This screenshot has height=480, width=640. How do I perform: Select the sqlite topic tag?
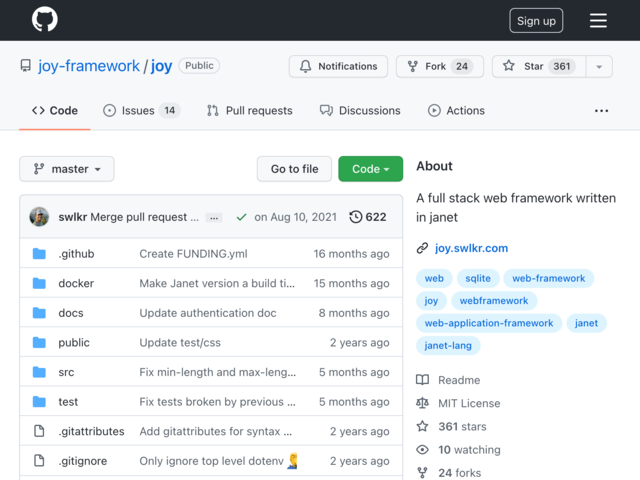pos(478,278)
